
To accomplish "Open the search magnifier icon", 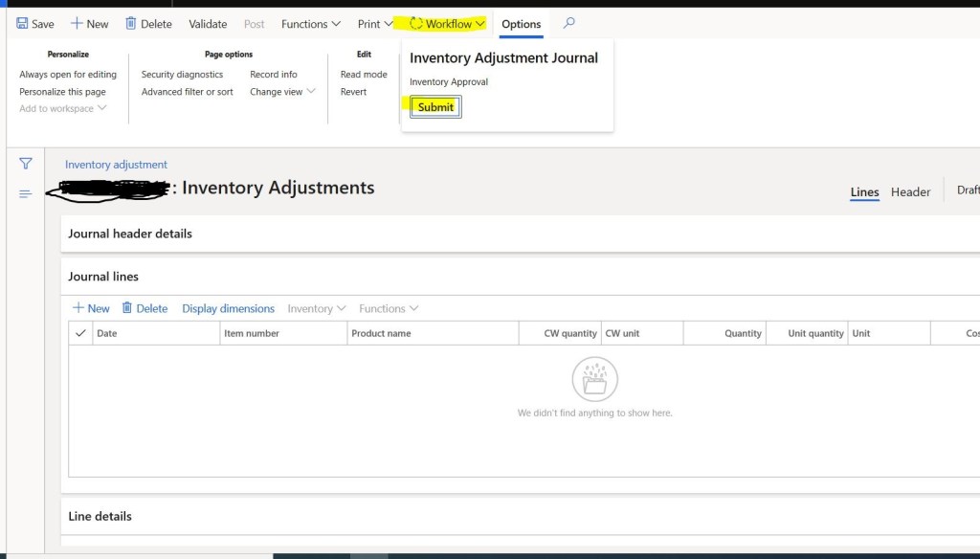I will (568, 23).
